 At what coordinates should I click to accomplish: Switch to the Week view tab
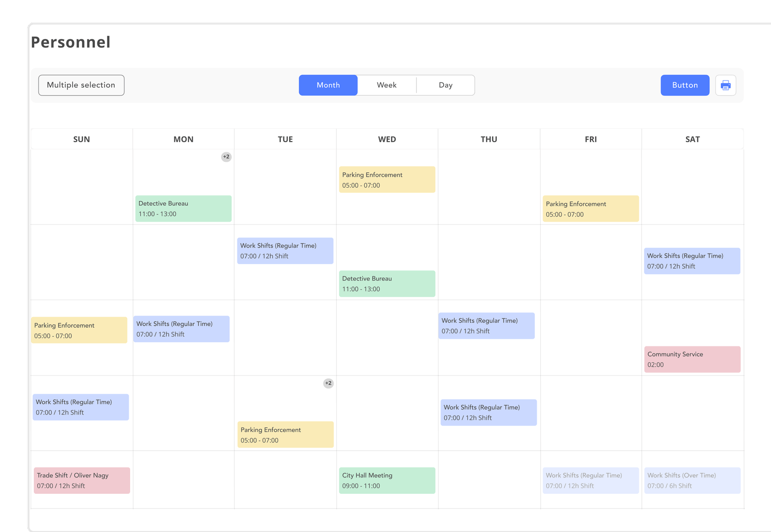[x=386, y=85]
